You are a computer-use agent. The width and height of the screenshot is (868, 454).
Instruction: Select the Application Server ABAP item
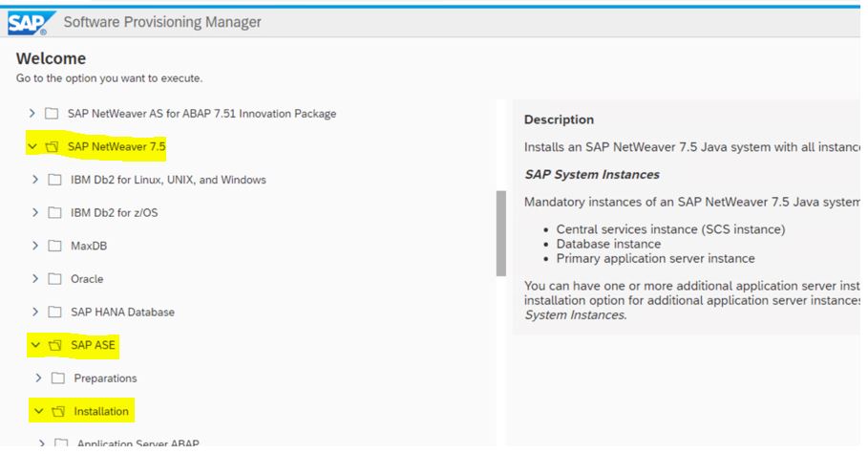(138, 443)
